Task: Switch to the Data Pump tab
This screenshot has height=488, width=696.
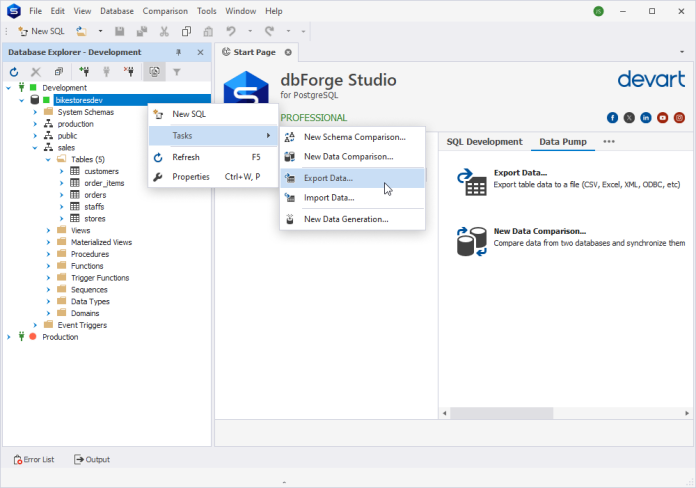Action: click(563, 142)
